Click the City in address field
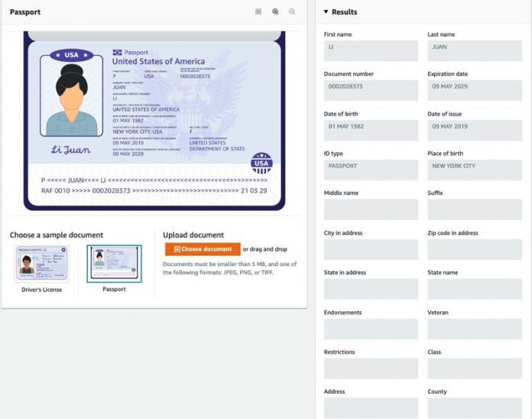 pyautogui.click(x=371, y=249)
